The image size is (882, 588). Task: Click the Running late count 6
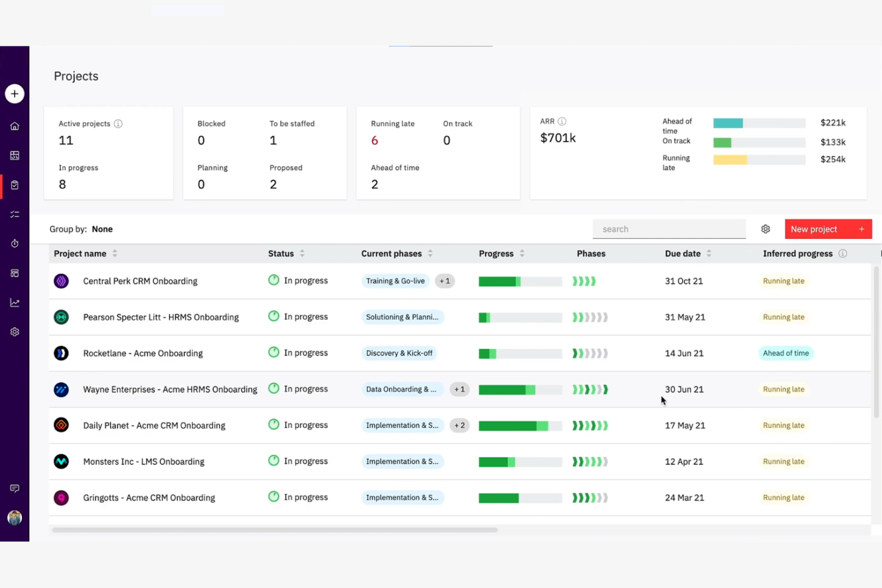(375, 141)
